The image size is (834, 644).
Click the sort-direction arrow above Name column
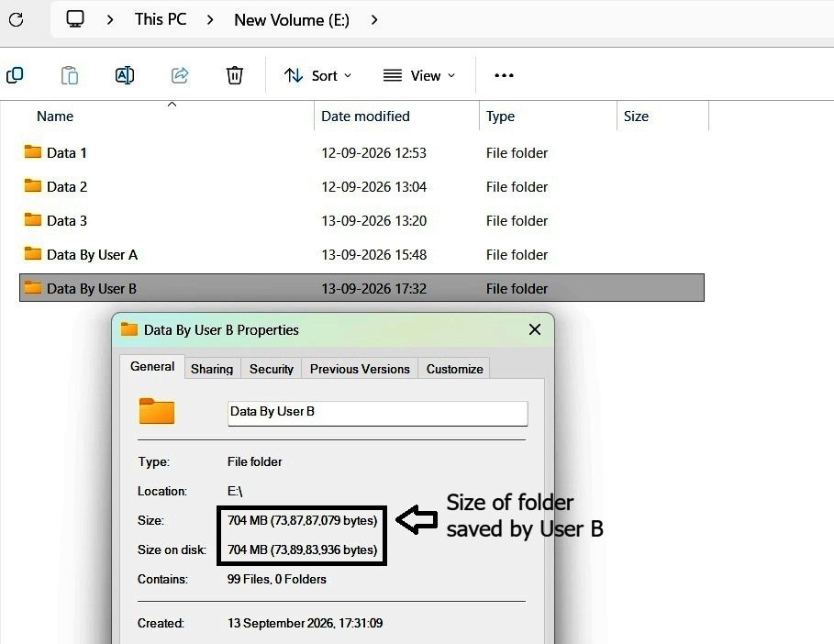click(x=172, y=105)
